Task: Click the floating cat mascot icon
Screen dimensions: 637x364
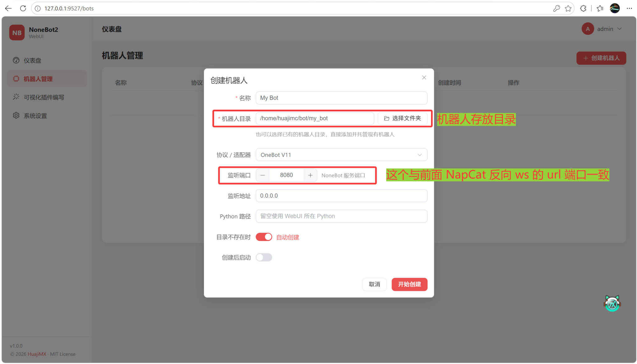Action: tap(612, 303)
